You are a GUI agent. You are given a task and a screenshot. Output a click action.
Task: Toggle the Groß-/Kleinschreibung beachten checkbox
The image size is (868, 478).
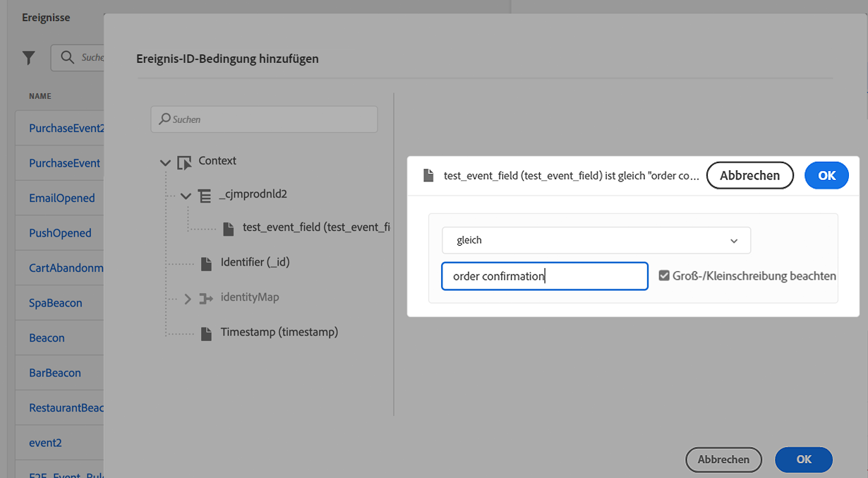(x=664, y=276)
